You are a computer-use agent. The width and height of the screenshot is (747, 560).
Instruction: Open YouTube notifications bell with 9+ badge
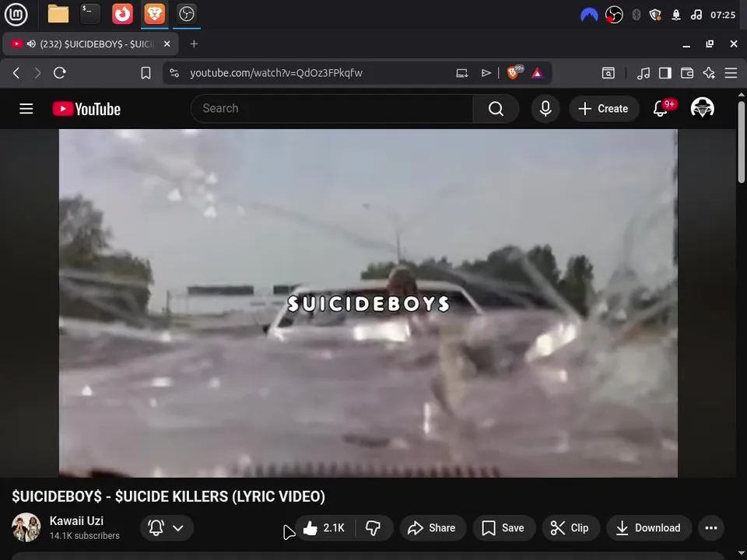(661, 108)
